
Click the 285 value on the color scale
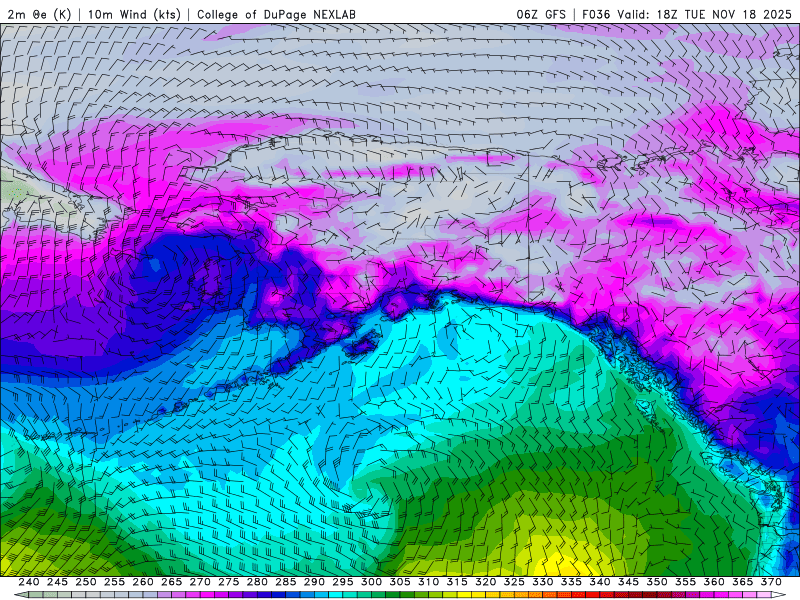click(286, 582)
